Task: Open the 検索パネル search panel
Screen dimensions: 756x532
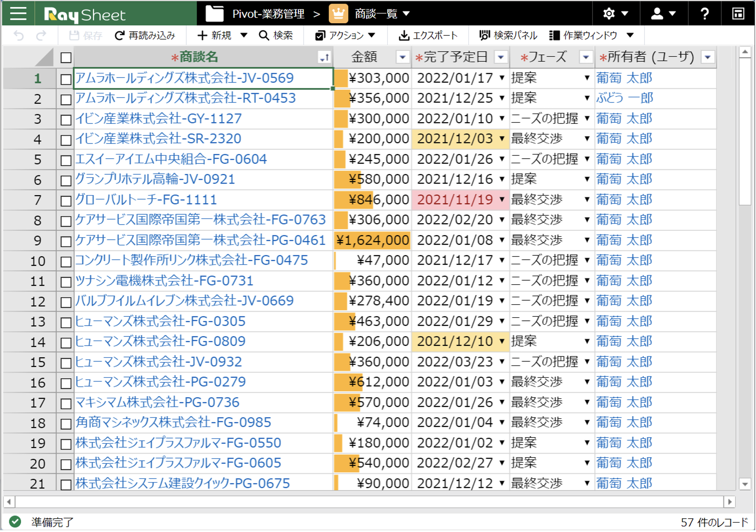Action: click(x=508, y=35)
